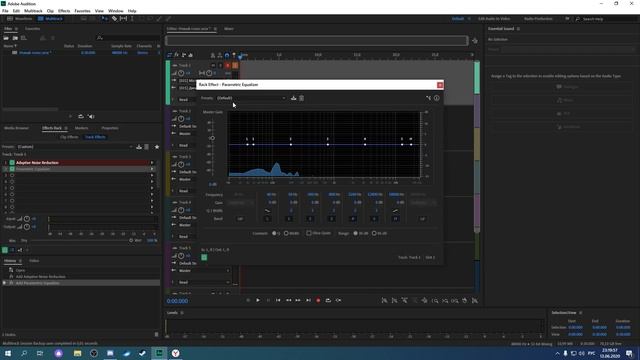Open Track 3 Read automation dropdown
The image size is (640, 360).
187,191
